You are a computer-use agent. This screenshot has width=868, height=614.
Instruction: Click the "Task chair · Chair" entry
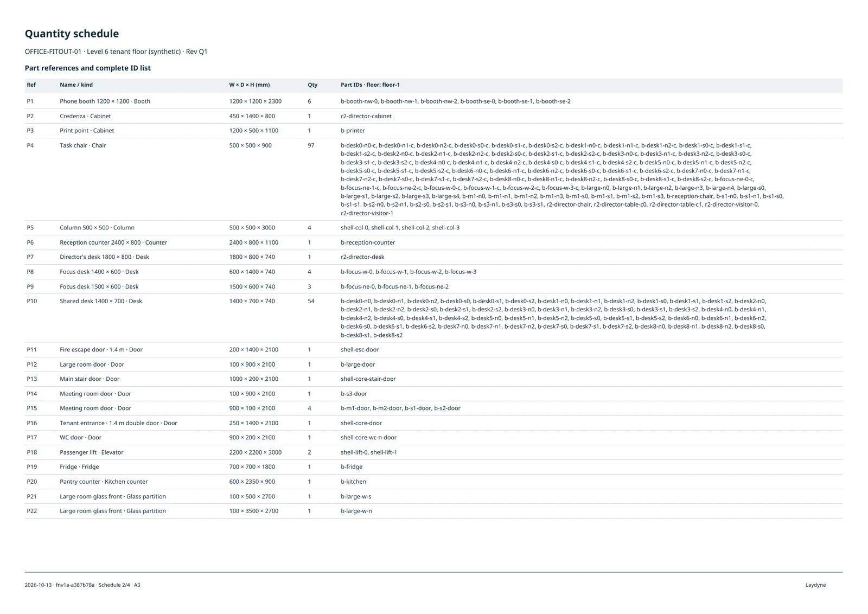click(x=83, y=145)
